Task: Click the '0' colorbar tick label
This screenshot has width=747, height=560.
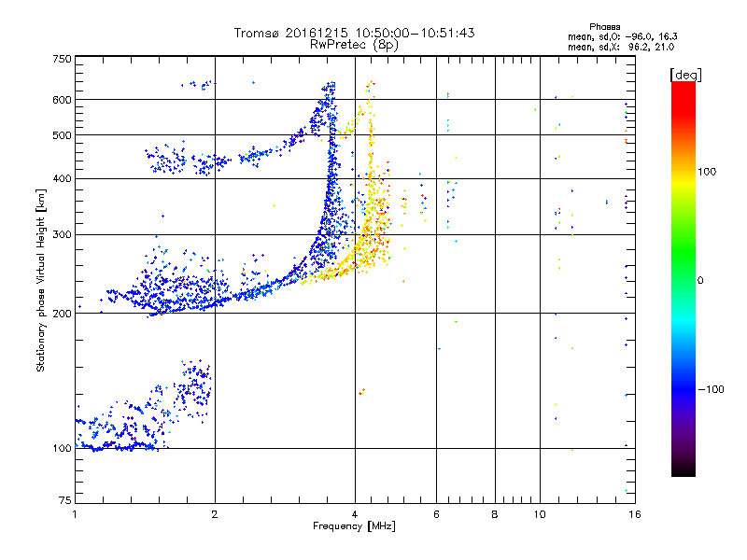Action: tap(700, 281)
